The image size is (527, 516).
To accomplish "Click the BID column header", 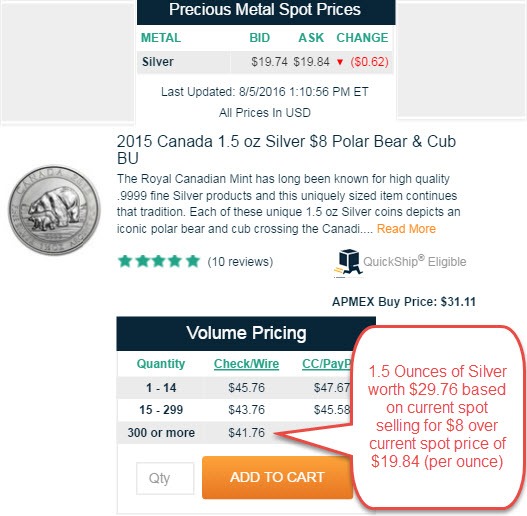I will click(x=259, y=38).
